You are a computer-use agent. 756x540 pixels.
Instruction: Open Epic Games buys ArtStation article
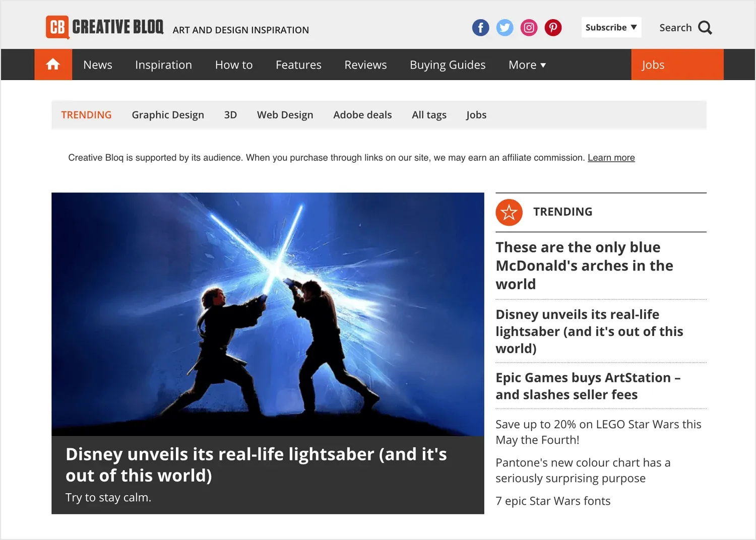pyautogui.click(x=588, y=386)
